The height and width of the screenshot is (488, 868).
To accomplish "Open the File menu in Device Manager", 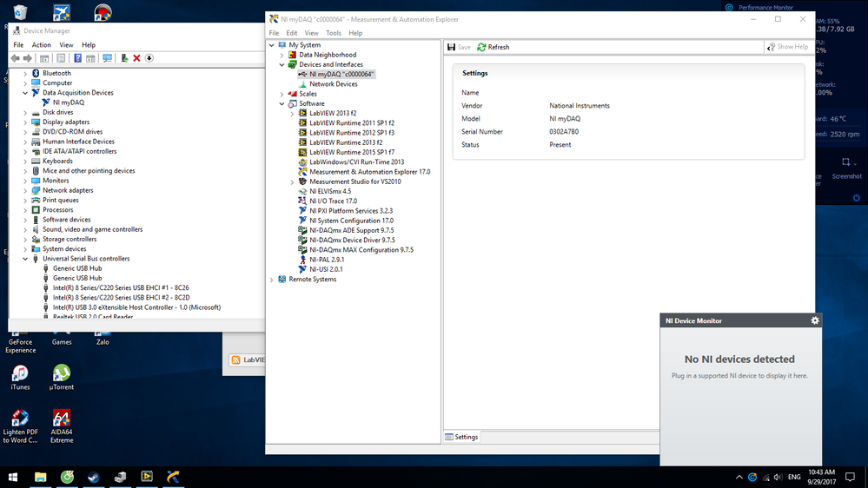I will coord(18,45).
